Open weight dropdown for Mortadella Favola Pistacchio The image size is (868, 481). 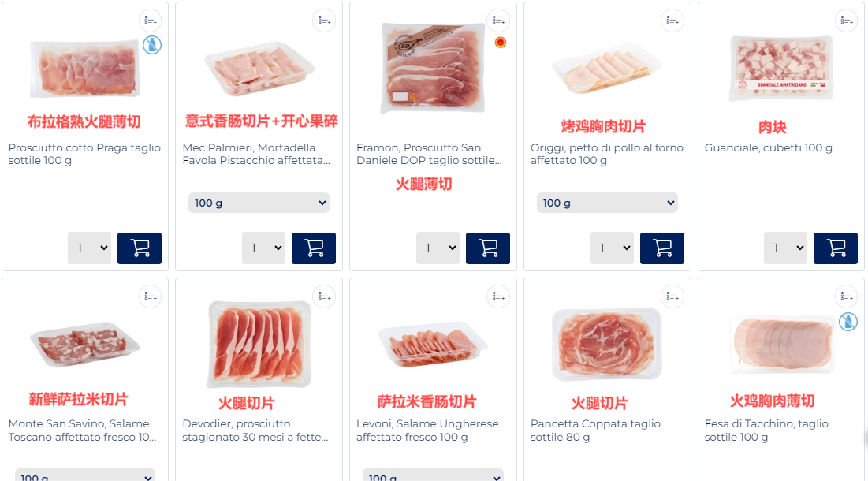click(x=259, y=203)
